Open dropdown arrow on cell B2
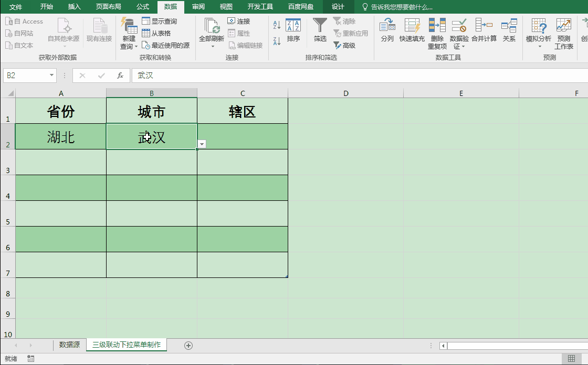Viewport: 588px width, 365px height. click(x=202, y=144)
